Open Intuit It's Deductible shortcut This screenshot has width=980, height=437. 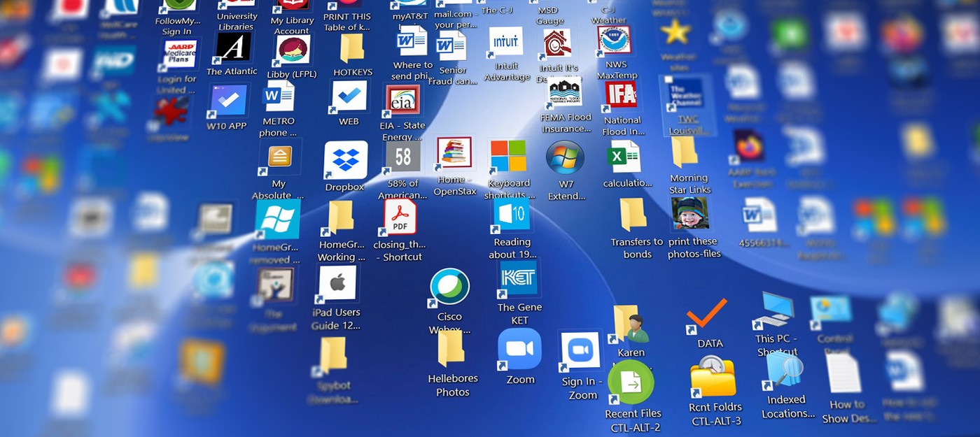click(x=556, y=45)
